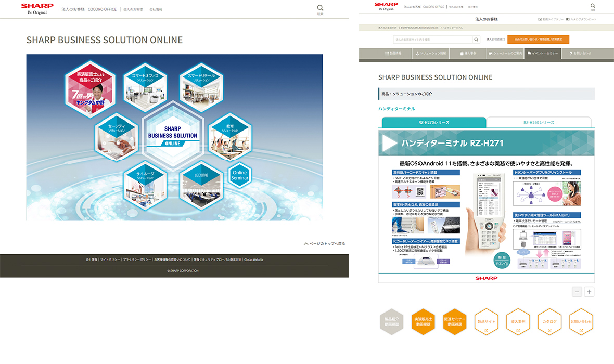This screenshot has width=614, height=364.
Task: Open the スマートオフィス solution hexagon
Action: coord(145,87)
